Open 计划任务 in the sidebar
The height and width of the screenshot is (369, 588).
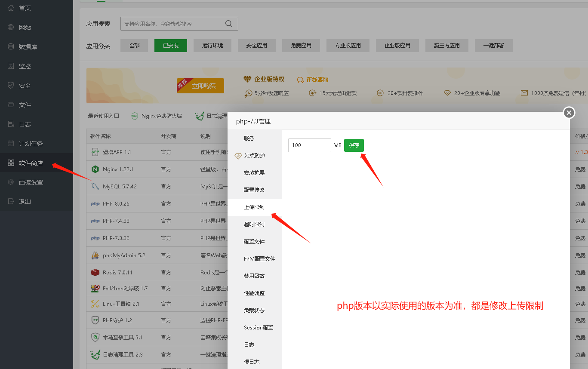[x=31, y=144]
